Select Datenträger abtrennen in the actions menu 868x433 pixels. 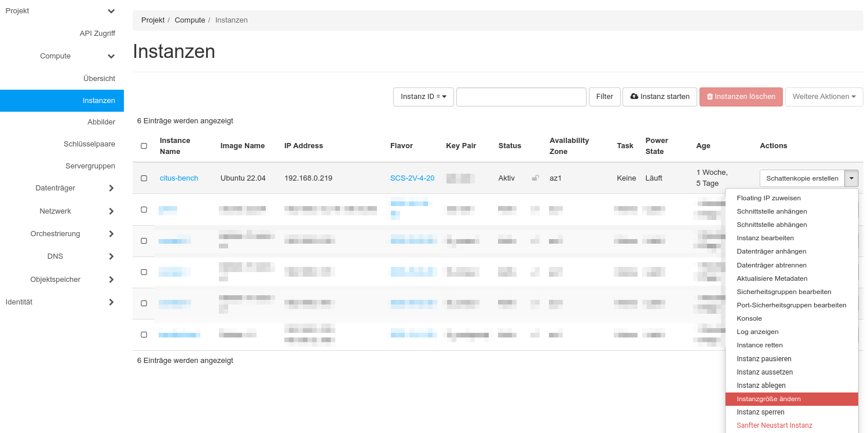click(792, 265)
